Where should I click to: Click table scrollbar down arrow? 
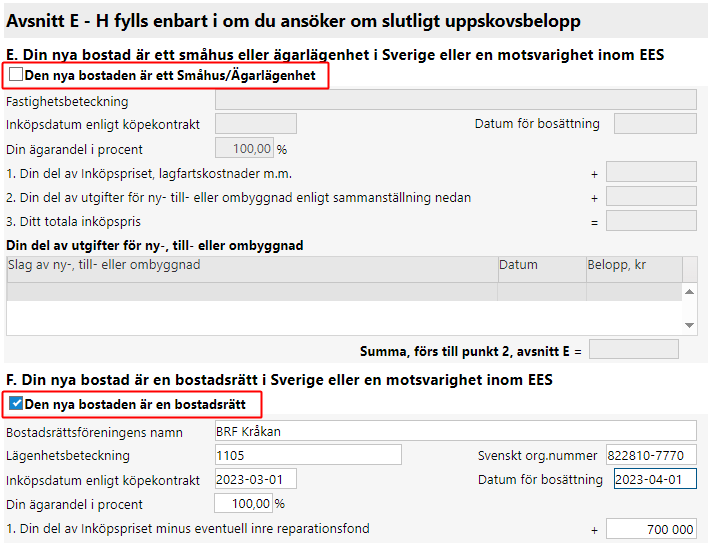click(x=690, y=326)
